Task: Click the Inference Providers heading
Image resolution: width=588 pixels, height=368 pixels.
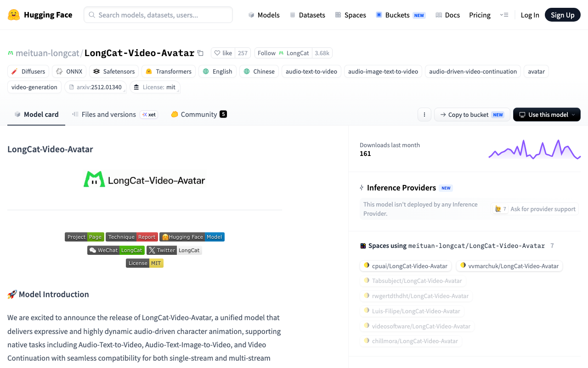Action: point(401,188)
